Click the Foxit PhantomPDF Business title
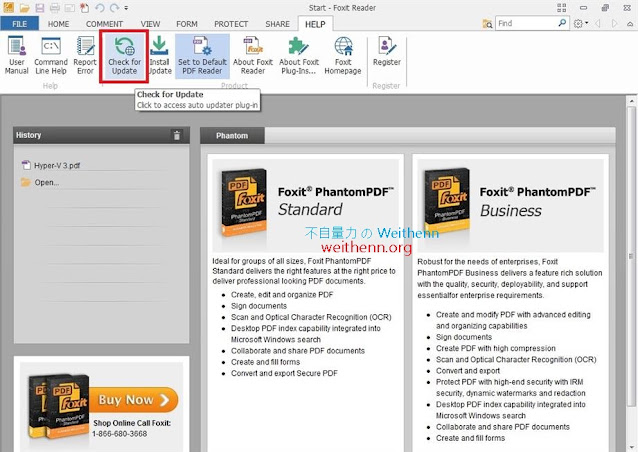This screenshot has height=452, width=638. (537, 202)
